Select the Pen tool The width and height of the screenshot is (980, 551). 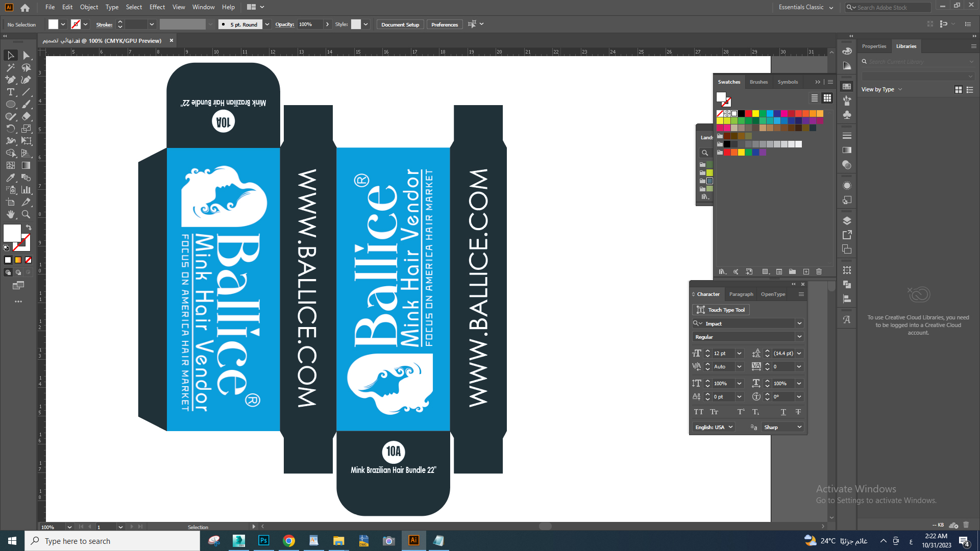(x=10, y=80)
